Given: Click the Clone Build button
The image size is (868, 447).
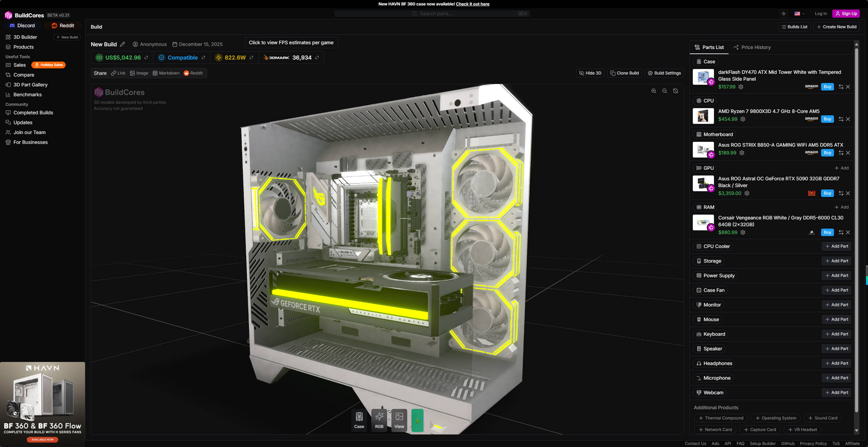Looking at the screenshot, I should coord(624,73).
